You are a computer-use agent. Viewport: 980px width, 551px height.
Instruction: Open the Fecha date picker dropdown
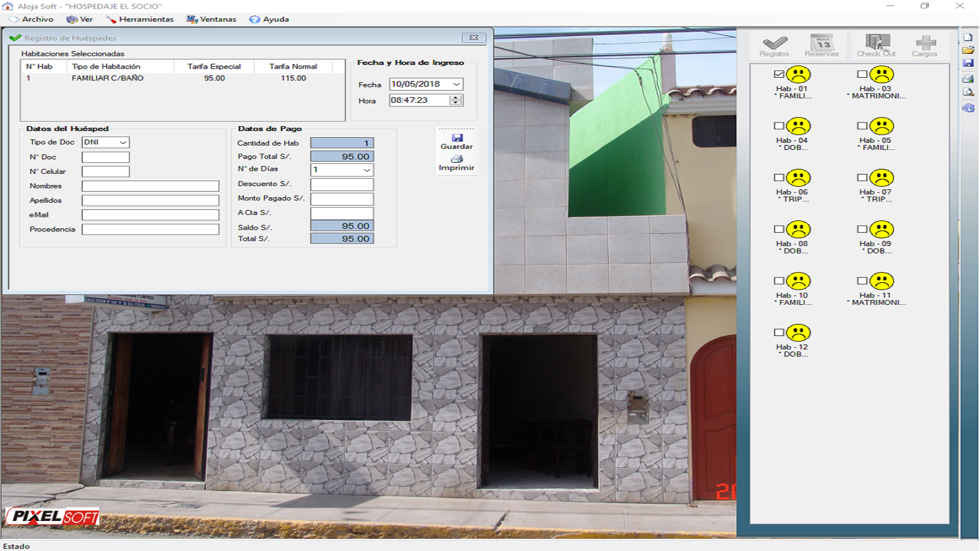point(456,84)
